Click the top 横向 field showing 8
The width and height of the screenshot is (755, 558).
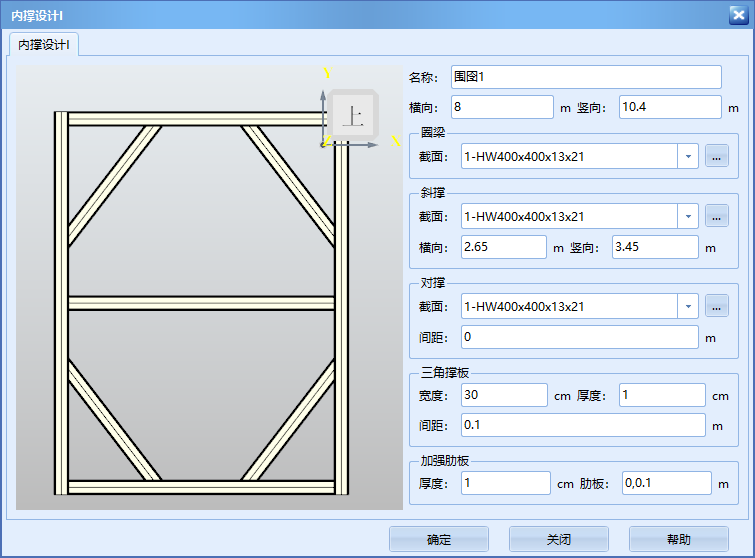click(x=502, y=107)
